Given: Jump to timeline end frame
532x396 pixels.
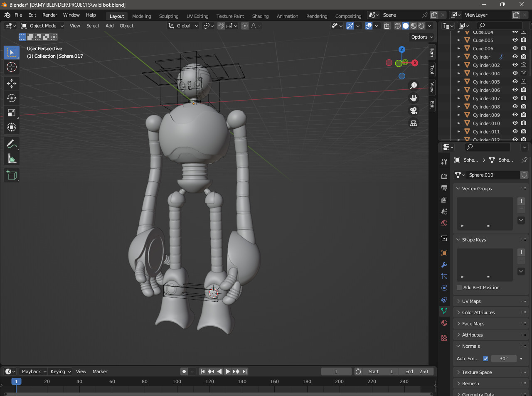Looking at the screenshot, I should 244,371.
